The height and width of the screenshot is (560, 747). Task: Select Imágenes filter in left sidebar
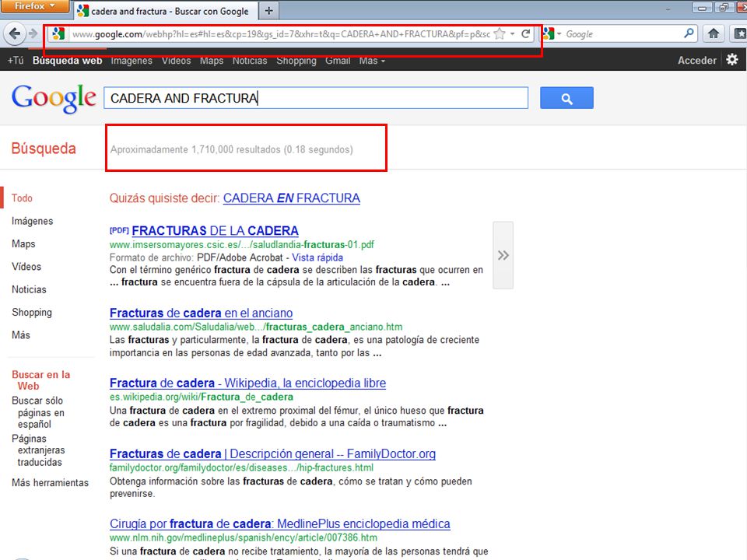pos(33,221)
